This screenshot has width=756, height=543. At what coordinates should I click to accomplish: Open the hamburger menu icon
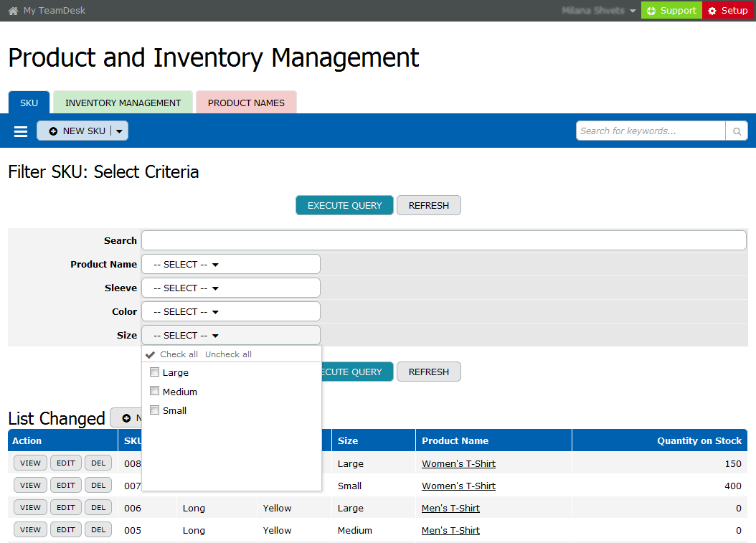[21, 131]
